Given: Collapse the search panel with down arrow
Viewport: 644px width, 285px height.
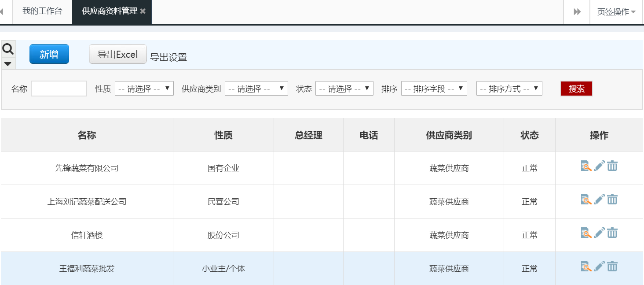Looking at the screenshot, I should 8,63.
